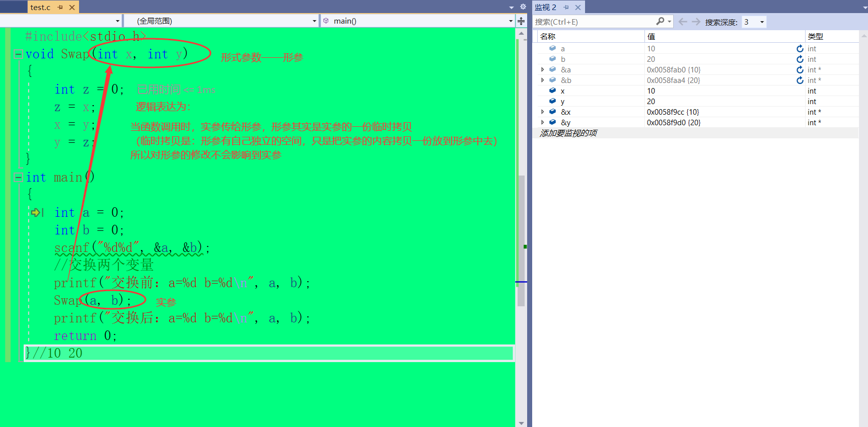
Task: Expand the &y watch entry
Action: tap(542, 122)
